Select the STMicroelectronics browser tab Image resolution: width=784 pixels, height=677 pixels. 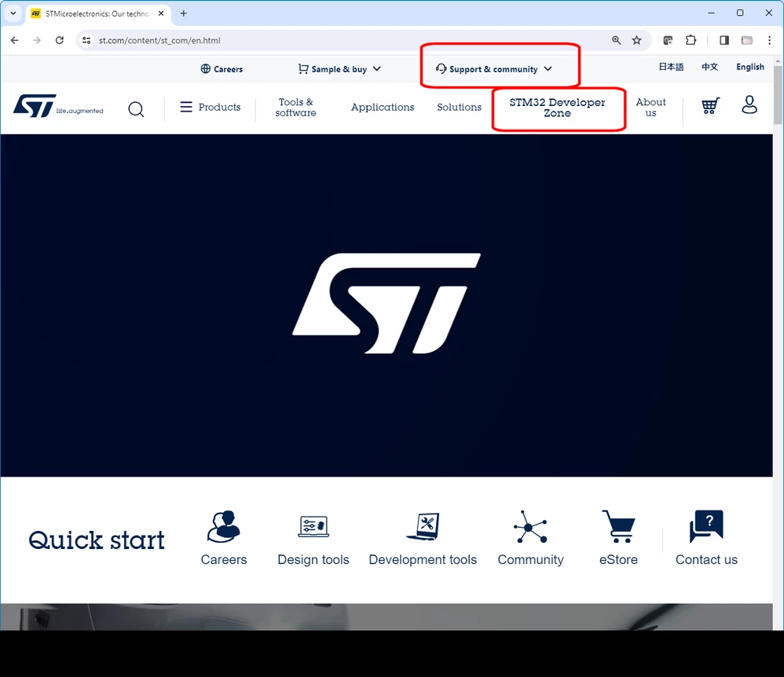(x=97, y=13)
